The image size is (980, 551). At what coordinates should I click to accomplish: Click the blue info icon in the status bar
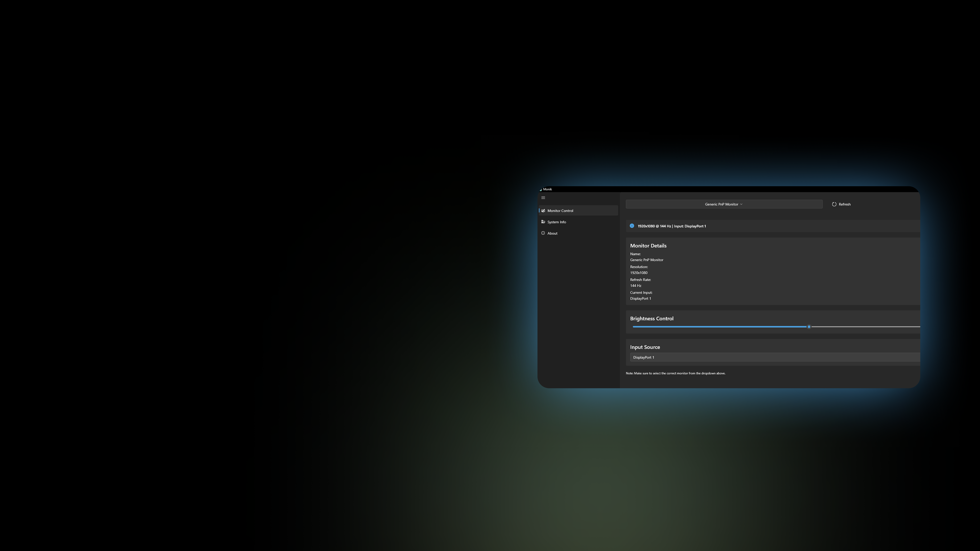click(632, 226)
